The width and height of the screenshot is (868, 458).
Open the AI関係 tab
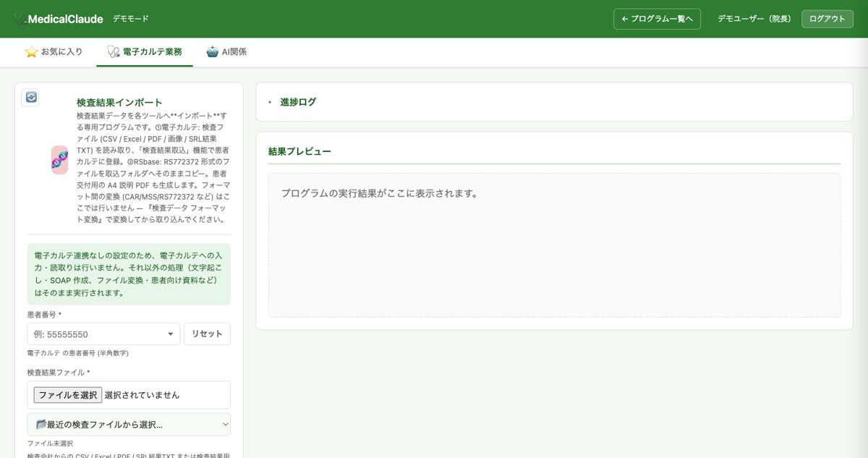(226, 52)
